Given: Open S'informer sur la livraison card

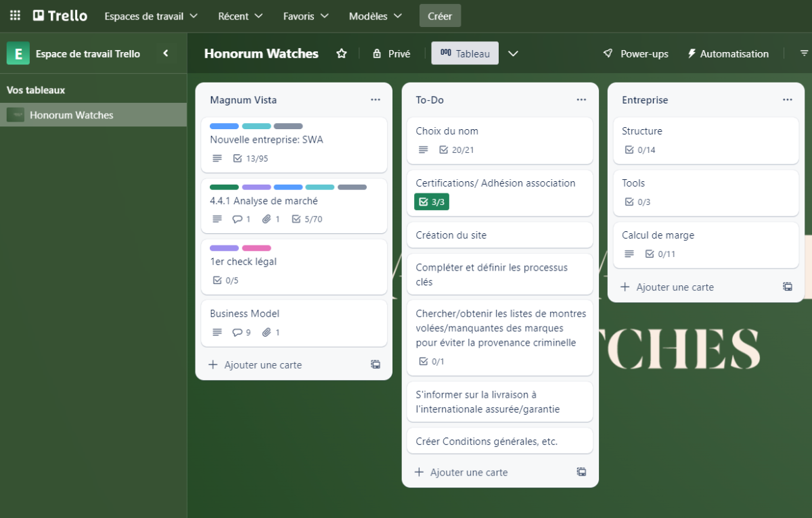Looking at the screenshot, I should point(500,402).
